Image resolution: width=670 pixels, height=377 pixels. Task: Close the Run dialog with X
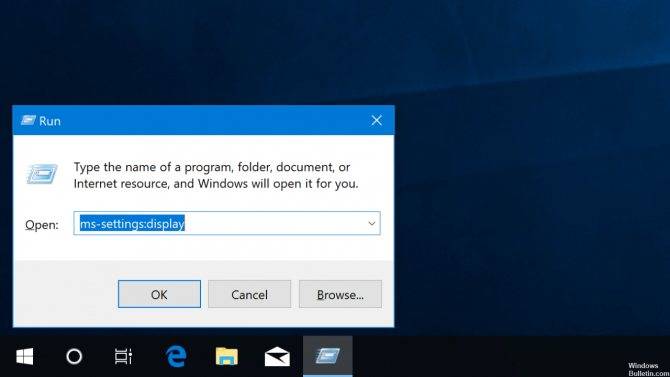tap(376, 121)
